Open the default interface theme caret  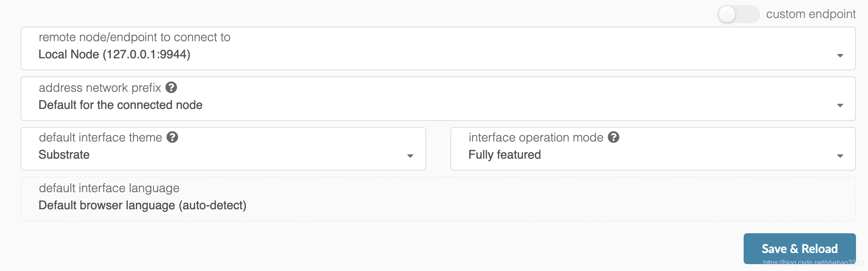[x=410, y=156]
